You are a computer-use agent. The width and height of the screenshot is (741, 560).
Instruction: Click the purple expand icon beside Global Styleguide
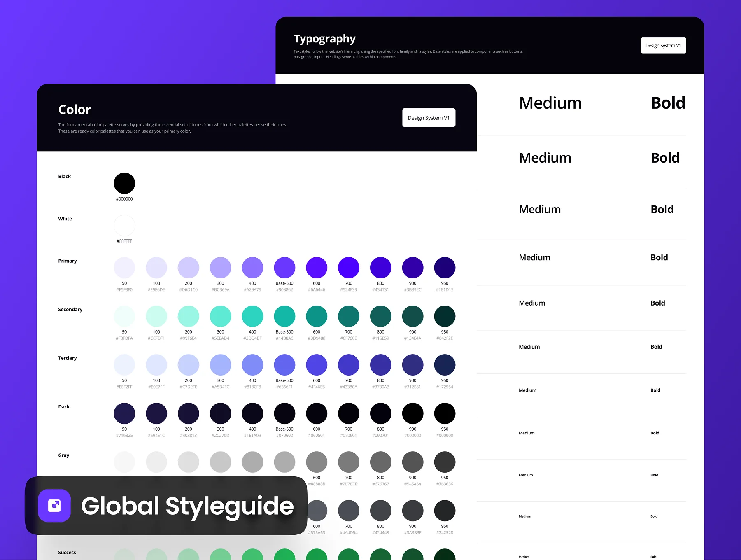(x=54, y=505)
